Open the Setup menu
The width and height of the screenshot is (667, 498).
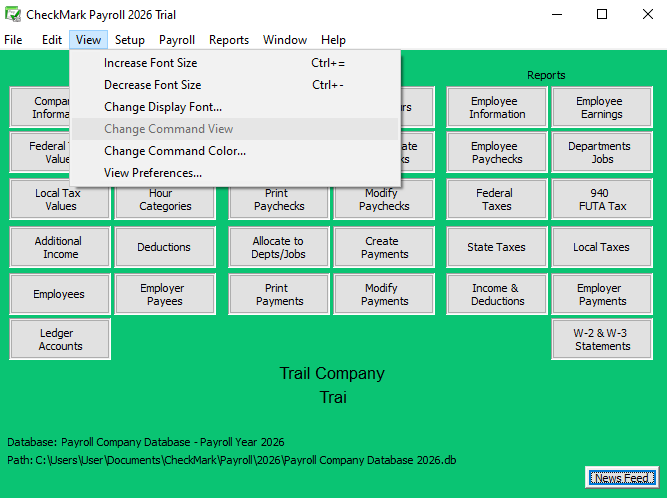(x=130, y=40)
